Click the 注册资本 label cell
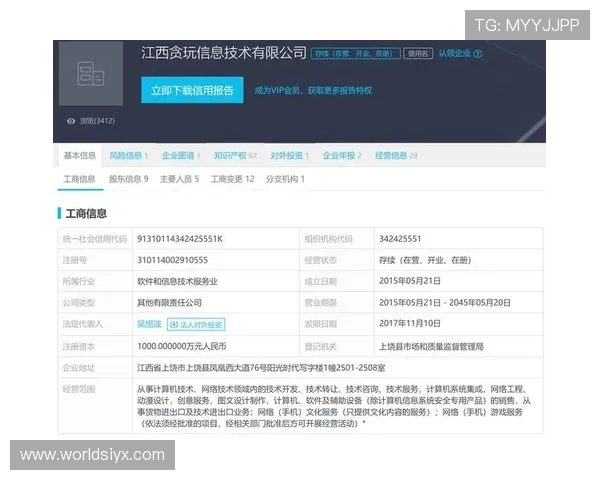 95,347
